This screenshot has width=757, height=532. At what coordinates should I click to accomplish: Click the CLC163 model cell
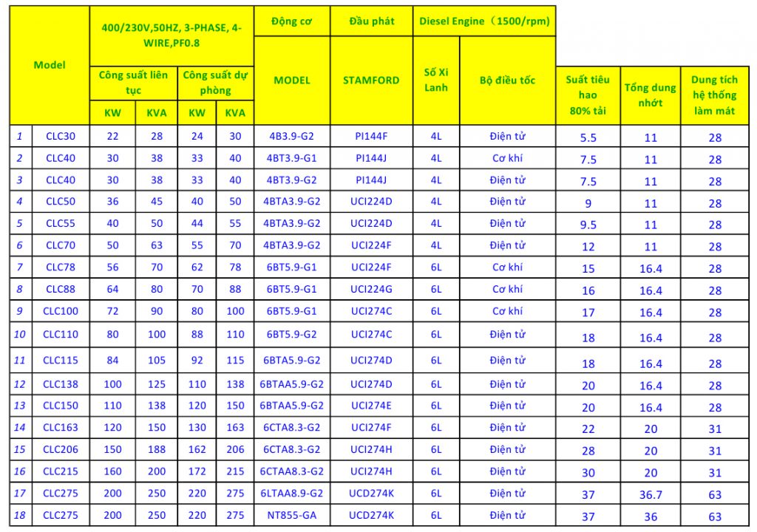point(60,427)
